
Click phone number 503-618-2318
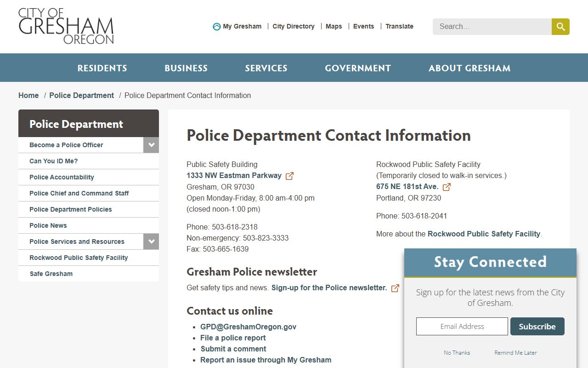coord(235,227)
